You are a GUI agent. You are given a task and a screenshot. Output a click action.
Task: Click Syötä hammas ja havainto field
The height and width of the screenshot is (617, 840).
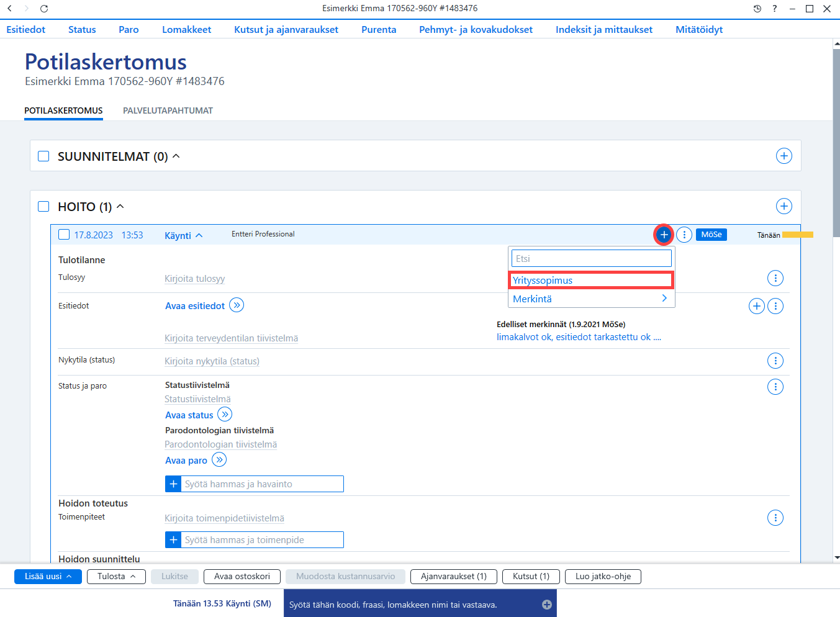(x=262, y=484)
